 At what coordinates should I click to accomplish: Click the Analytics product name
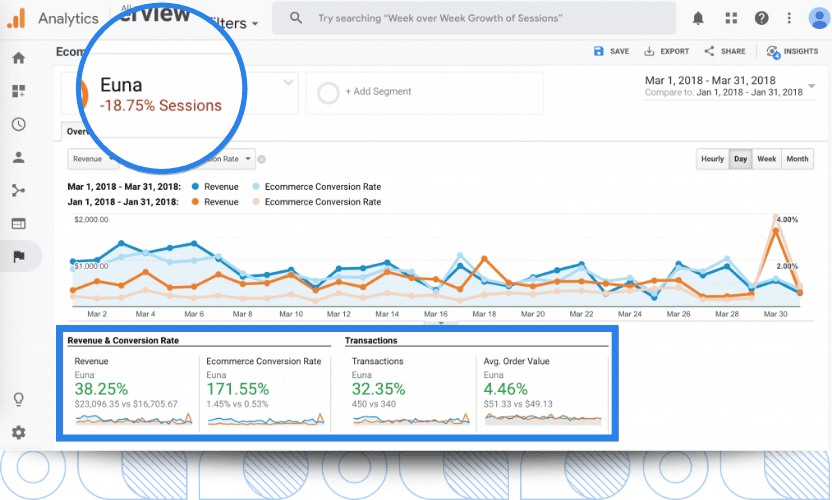[x=68, y=19]
